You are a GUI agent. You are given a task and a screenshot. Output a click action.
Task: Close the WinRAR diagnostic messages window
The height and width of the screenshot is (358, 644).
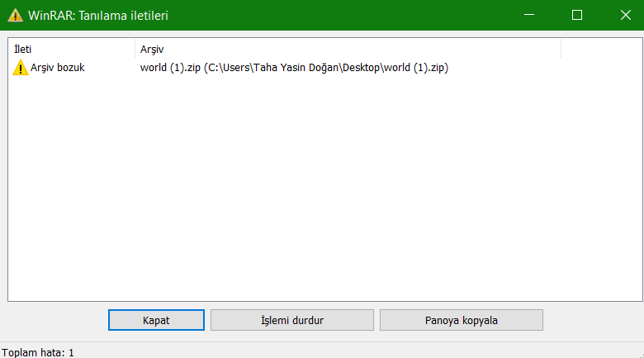(x=626, y=15)
